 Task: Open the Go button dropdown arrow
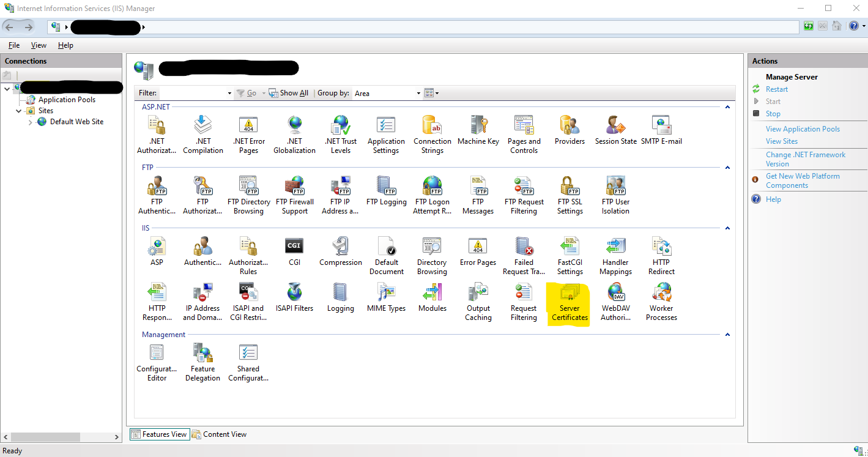pos(264,93)
